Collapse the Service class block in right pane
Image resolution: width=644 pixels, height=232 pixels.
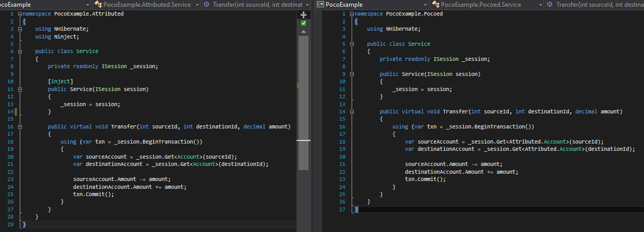pyautogui.click(x=351, y=44)
